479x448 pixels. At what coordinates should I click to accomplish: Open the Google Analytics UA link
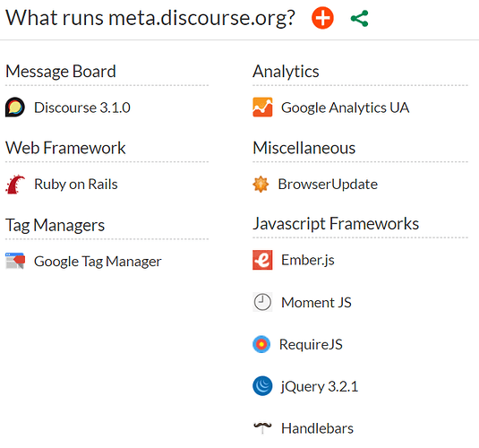pos(346,108)
